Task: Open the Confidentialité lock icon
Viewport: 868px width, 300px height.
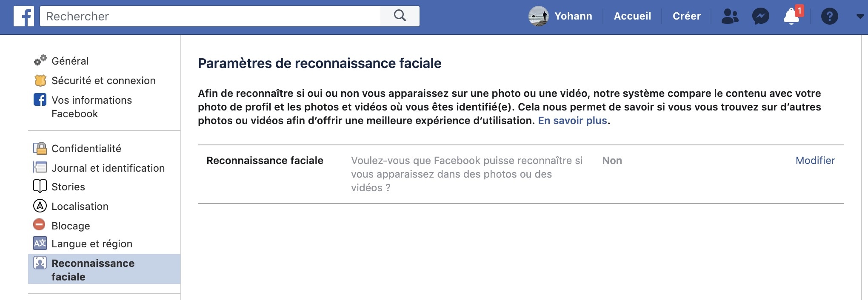Action: point(40,148)
